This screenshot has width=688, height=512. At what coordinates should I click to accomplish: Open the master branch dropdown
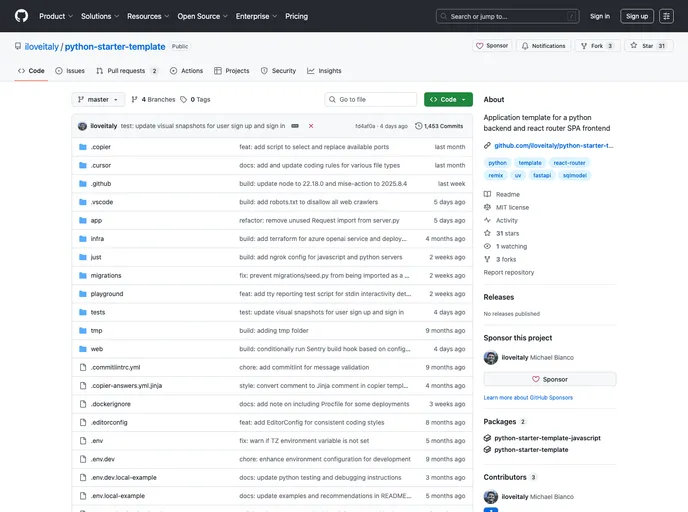coord(98,100)
